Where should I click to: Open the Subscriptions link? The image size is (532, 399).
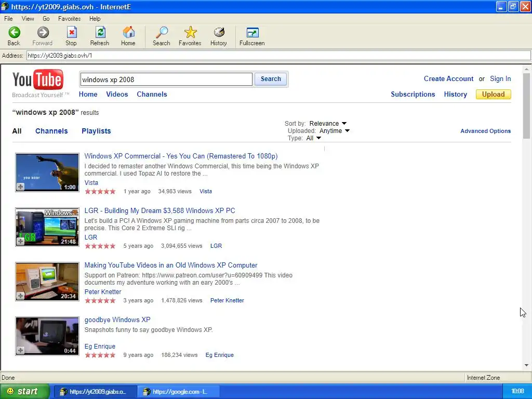coord(413,95)
